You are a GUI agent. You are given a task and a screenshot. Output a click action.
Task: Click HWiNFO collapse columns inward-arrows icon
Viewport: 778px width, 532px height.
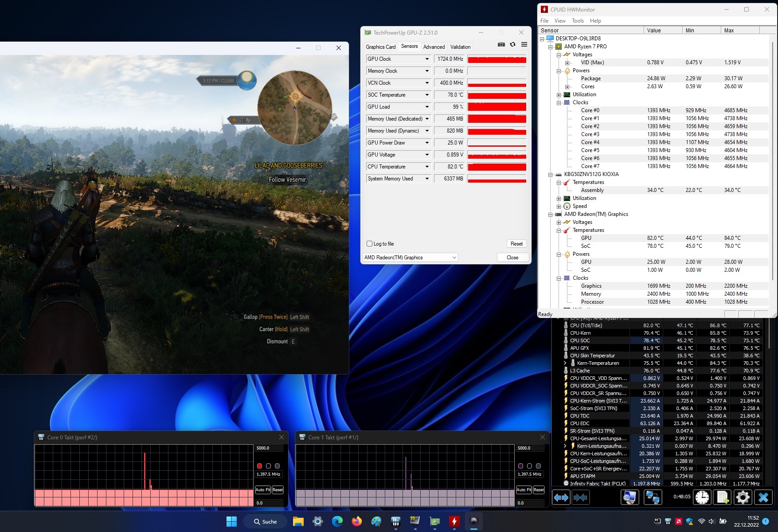tap(580, 497)
